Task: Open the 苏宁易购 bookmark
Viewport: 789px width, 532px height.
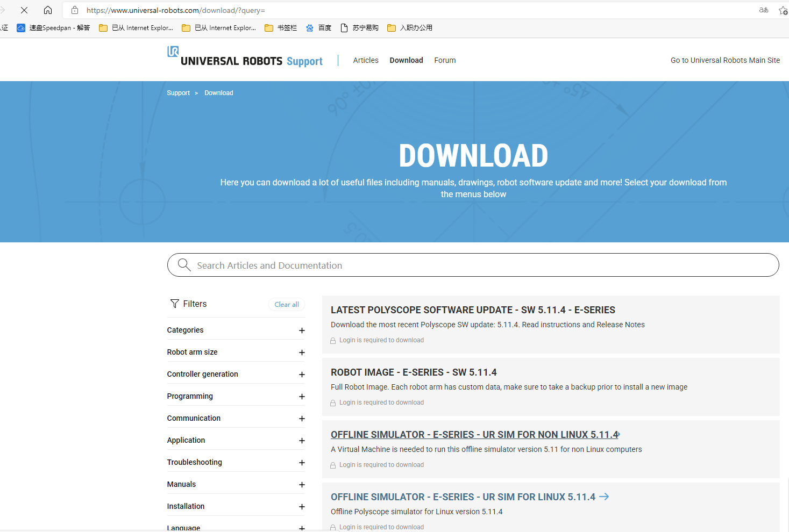Action: pos(359,28)
